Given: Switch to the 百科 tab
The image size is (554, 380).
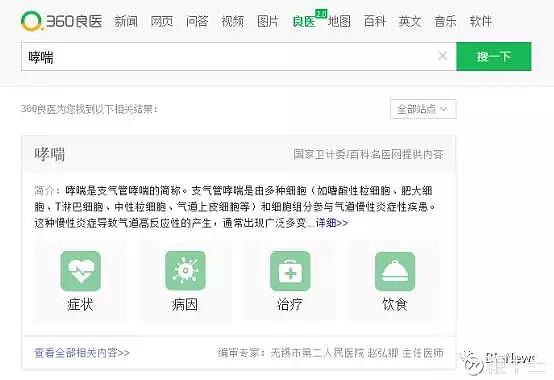Looking at the screenshot, I should [x=375, y=22].
